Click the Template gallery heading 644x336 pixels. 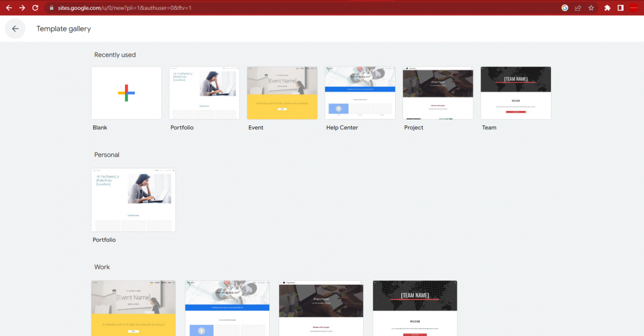[63, 29]
